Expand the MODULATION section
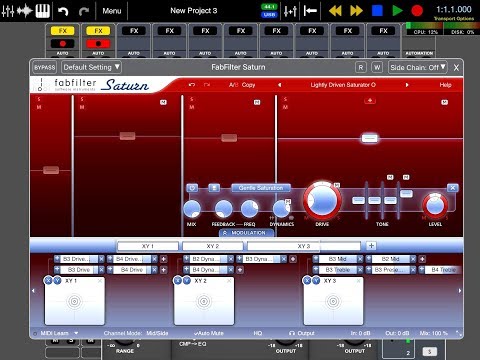The width and height of the screenshot is (480, 360). 246,233
